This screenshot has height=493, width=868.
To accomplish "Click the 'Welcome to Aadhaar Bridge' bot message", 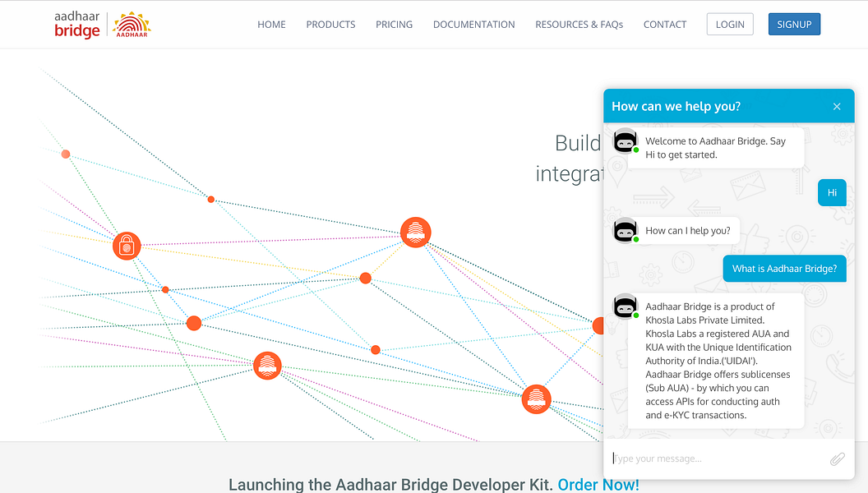I will tap(716, 148).
